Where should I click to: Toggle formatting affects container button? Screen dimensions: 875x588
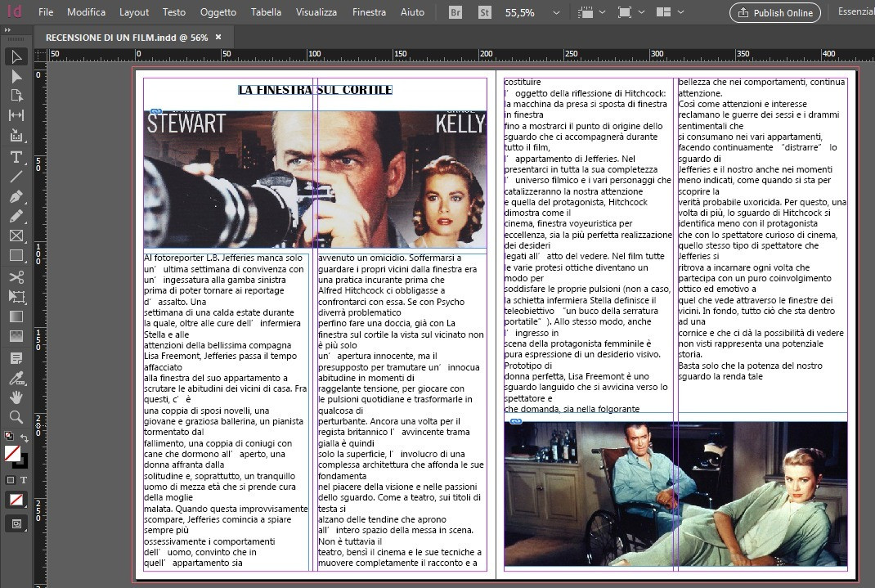pyautogui.click(x=10, y=480)
